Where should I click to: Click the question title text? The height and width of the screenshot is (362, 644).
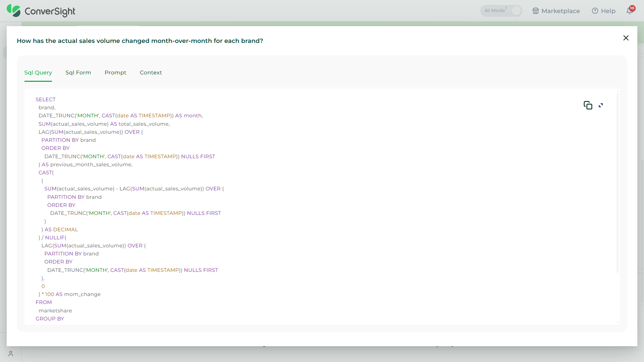[140, 41]
